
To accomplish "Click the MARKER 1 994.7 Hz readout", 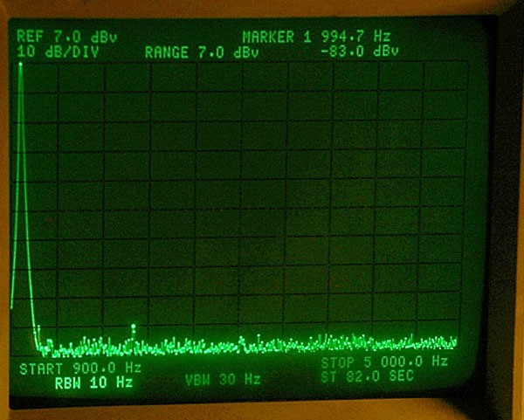I will click(x=316, y=37).
